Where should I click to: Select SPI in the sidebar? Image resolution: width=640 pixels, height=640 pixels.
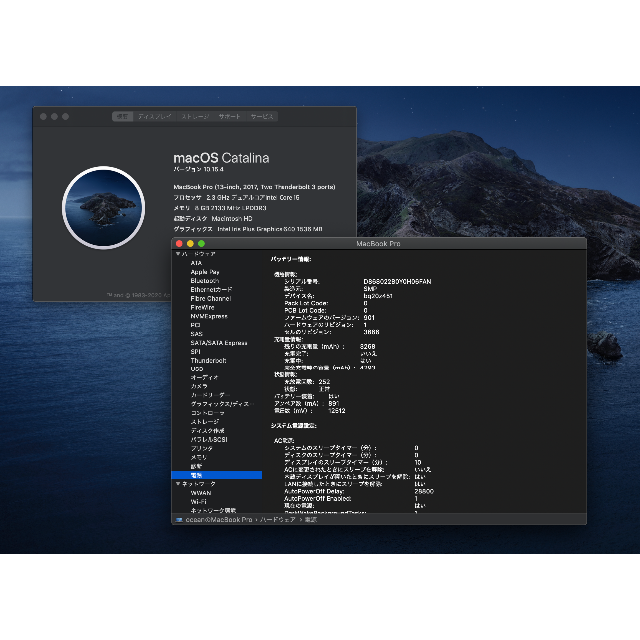[x=196, y=351]
